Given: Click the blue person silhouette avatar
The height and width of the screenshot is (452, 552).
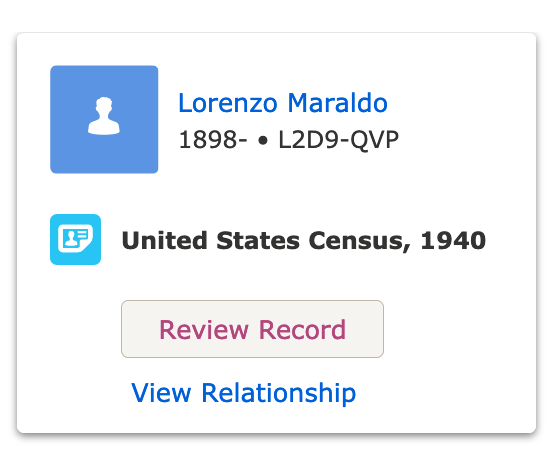Looking at the screenshot, I should [x=104, y=119].
